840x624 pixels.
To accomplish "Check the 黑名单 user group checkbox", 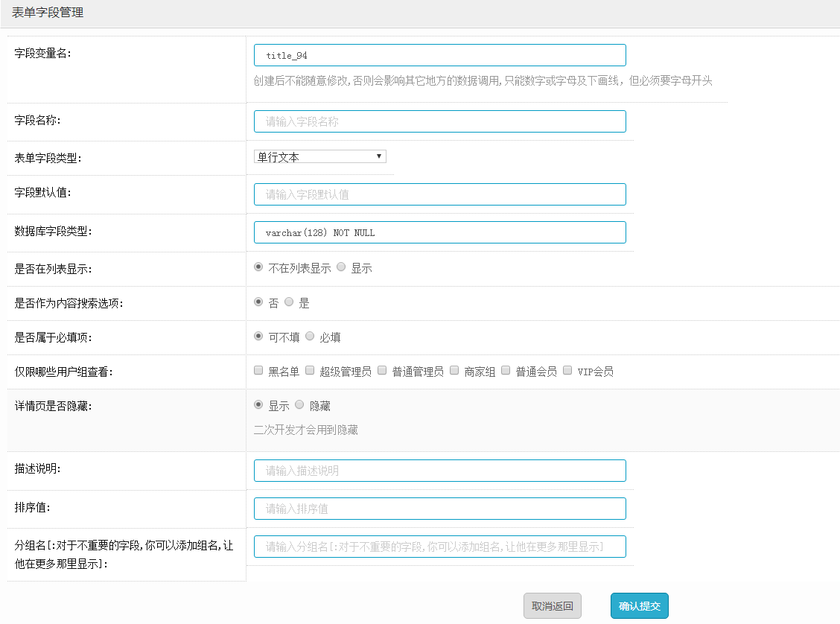I will 258,371.
